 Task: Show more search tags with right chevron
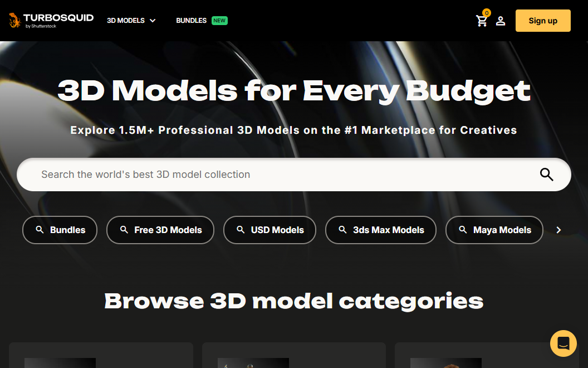click(558, 230)
